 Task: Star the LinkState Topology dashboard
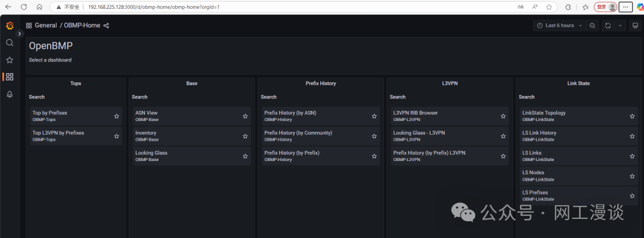point(632,116)
